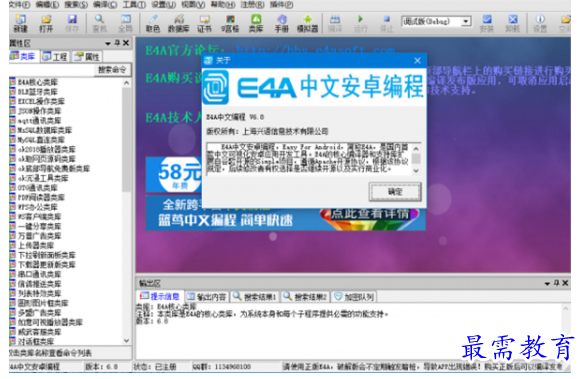
Task: Close the 关于 about dialog
Action: click(418, 61)
